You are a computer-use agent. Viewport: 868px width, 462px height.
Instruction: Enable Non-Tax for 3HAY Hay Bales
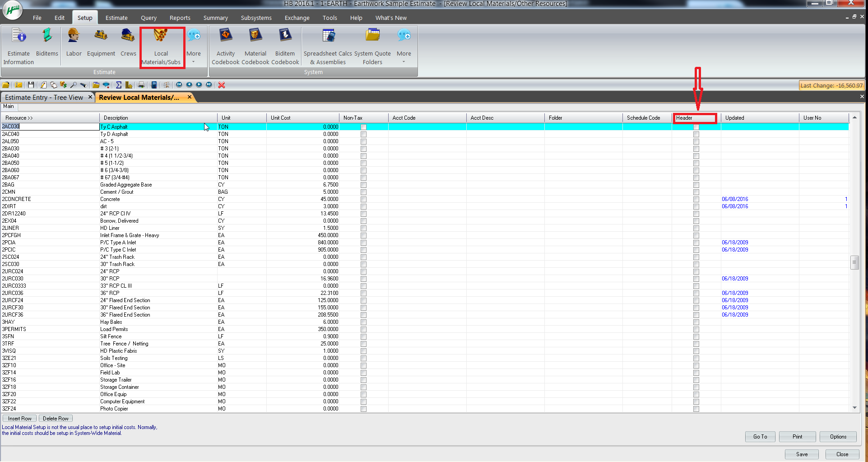[x=363, y=322]
